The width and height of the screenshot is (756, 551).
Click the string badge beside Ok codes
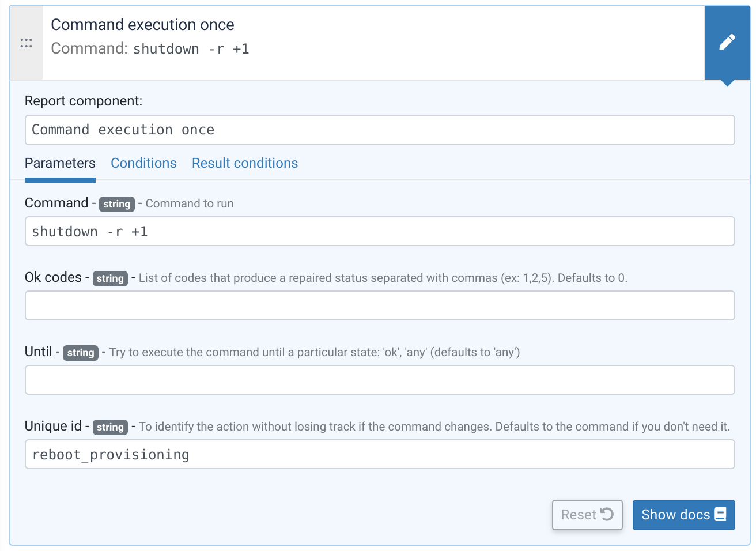110,278
